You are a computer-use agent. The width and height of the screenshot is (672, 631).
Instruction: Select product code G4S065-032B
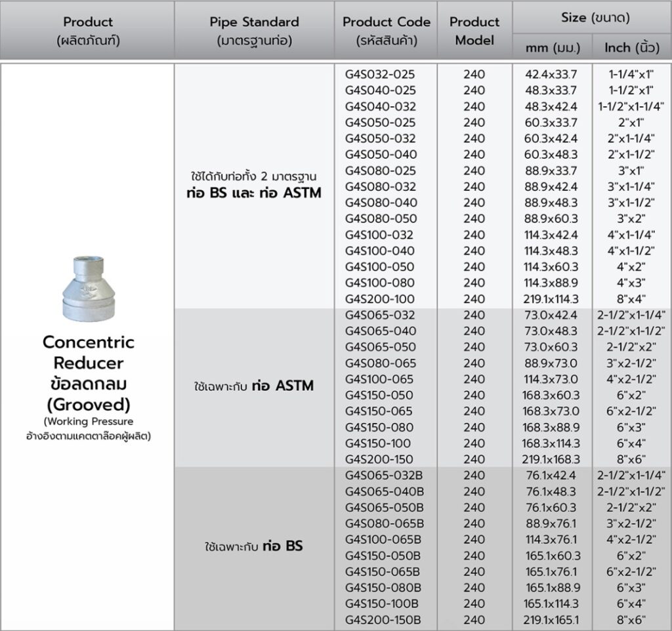[384, 475]
